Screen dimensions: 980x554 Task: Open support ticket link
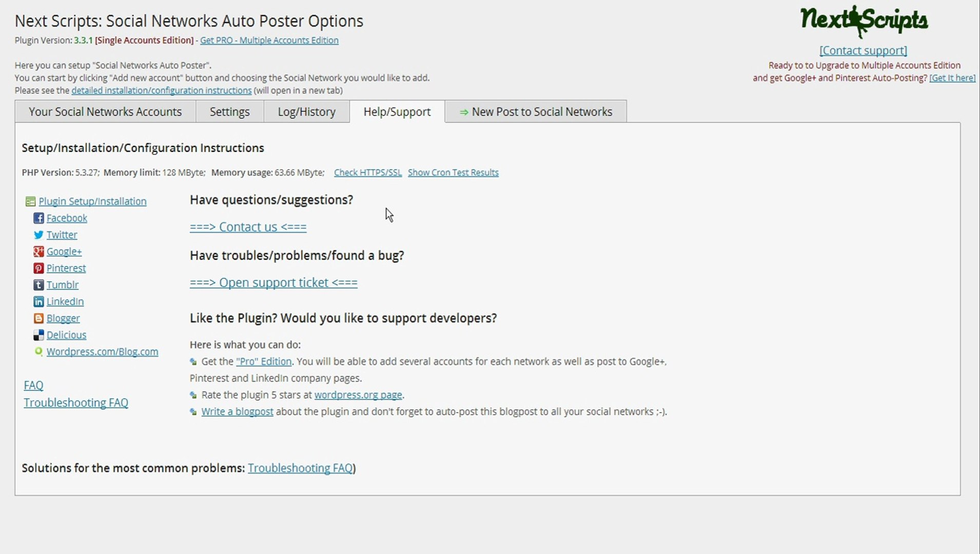coord(273,283)
